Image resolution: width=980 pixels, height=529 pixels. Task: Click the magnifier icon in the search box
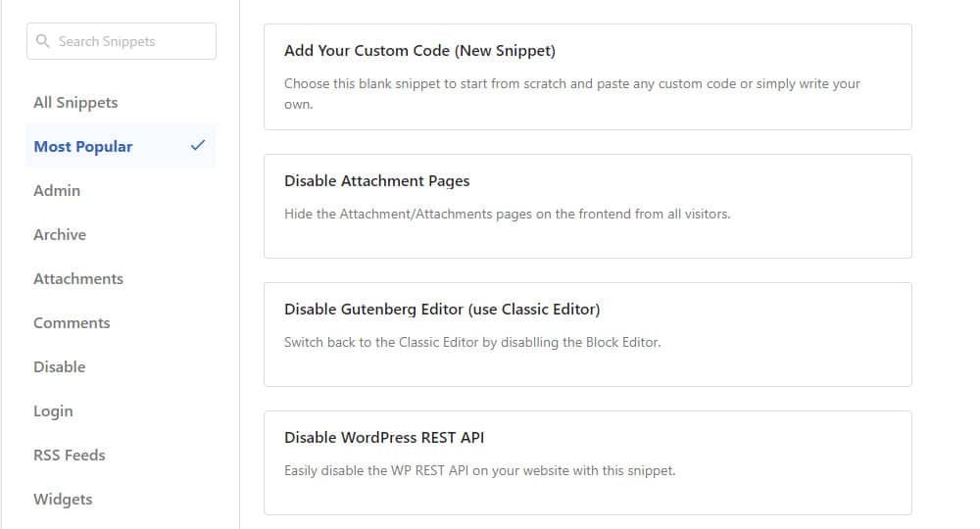pos(42,41)
